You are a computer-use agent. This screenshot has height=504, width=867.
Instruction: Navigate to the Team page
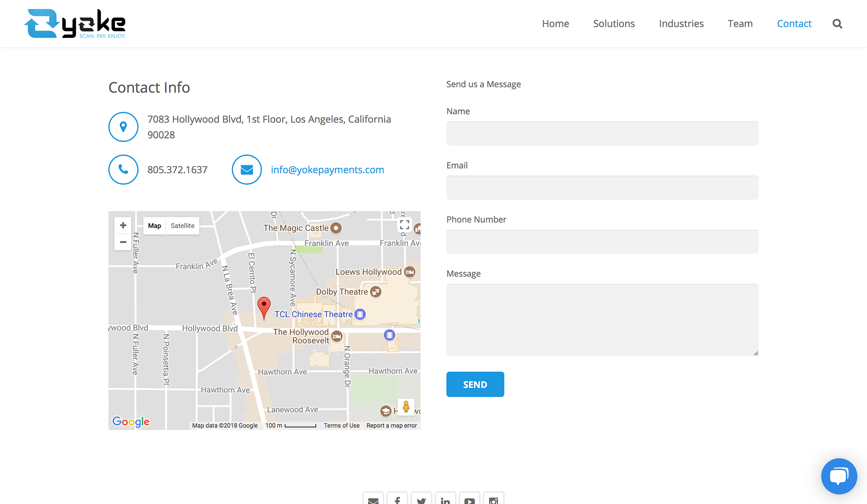coord(740,24)
